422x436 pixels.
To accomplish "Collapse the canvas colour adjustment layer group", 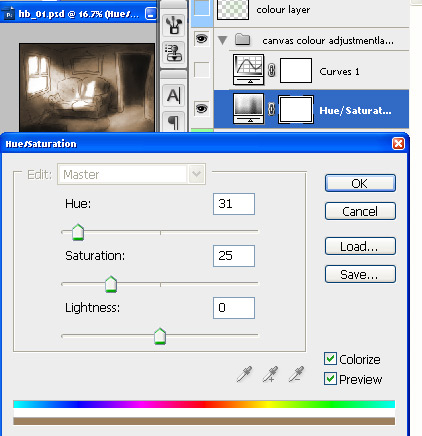I will (223, 41).
